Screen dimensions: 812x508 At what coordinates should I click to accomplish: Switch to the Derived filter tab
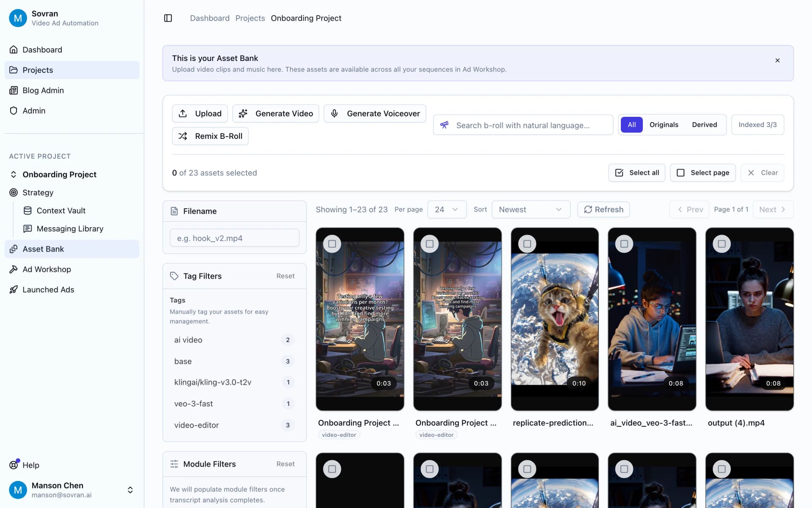pyautogui.click(x=704, y=124)
